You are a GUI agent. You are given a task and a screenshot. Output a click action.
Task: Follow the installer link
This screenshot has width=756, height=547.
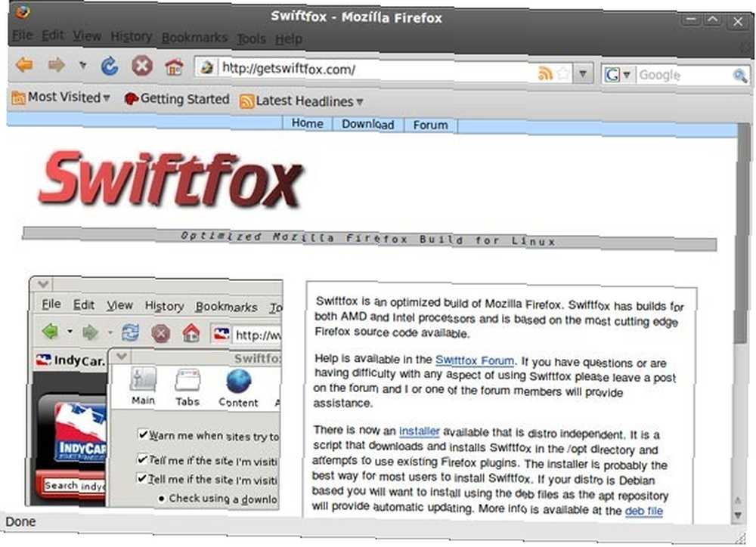pyautogui.click(x=420, y=431)
